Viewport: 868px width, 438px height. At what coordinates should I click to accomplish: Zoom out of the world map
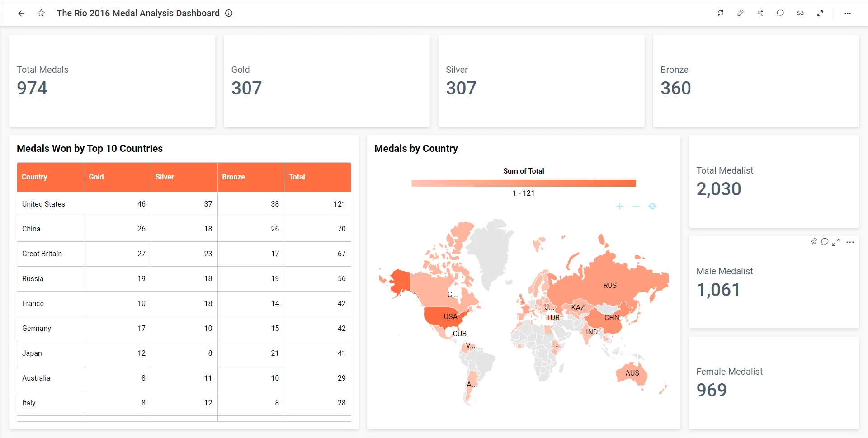636,206
